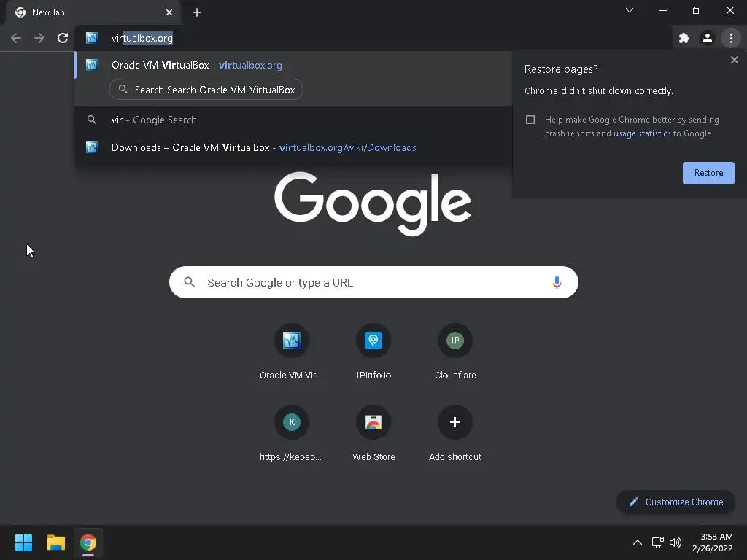Viewport: 747px width, 560px height.
Task: Click the address bar with virtualbox.org
Action: click(371, 38)
